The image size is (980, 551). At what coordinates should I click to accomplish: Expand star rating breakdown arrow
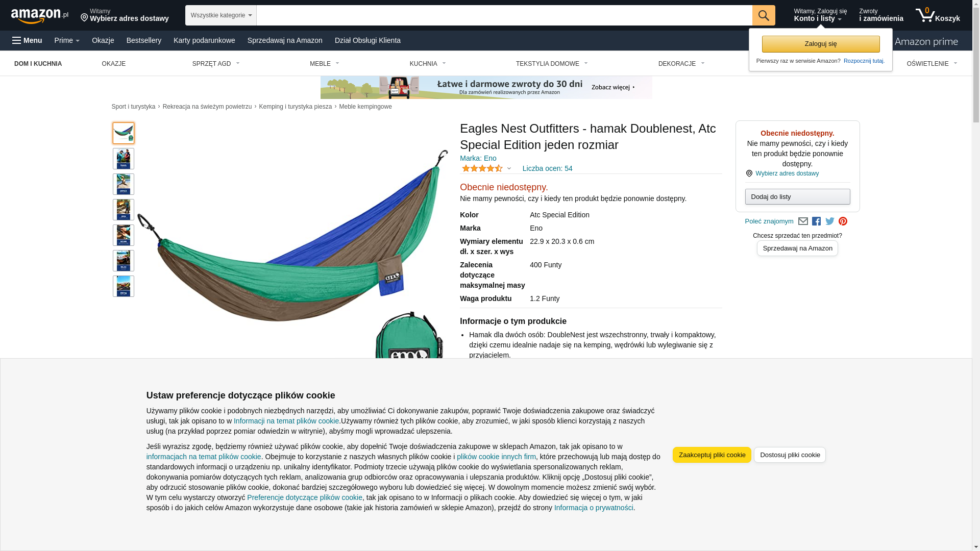(509, 168)
